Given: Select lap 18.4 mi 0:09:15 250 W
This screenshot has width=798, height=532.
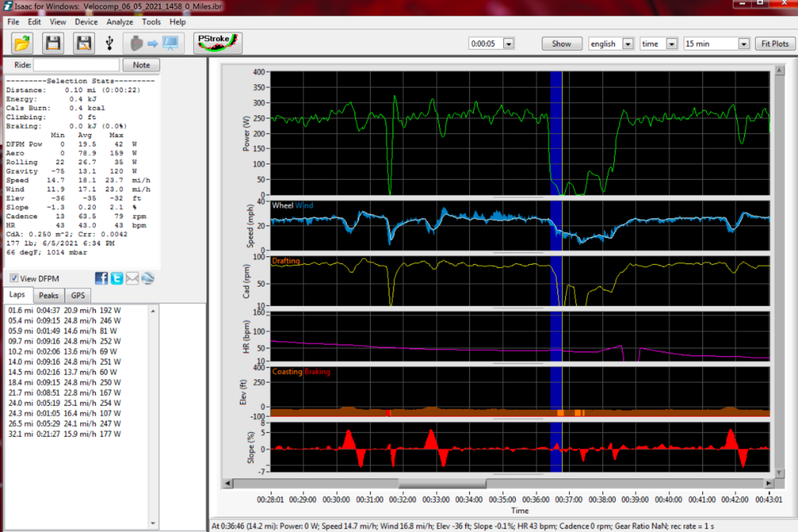Looking at the screenshot, I should coord(65,382).
